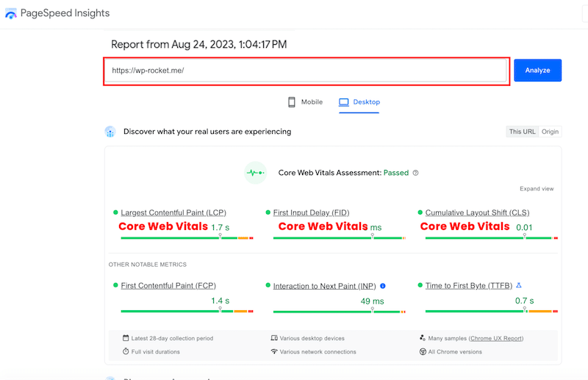Open the help icon beside Passed

(x=415, y=173)
